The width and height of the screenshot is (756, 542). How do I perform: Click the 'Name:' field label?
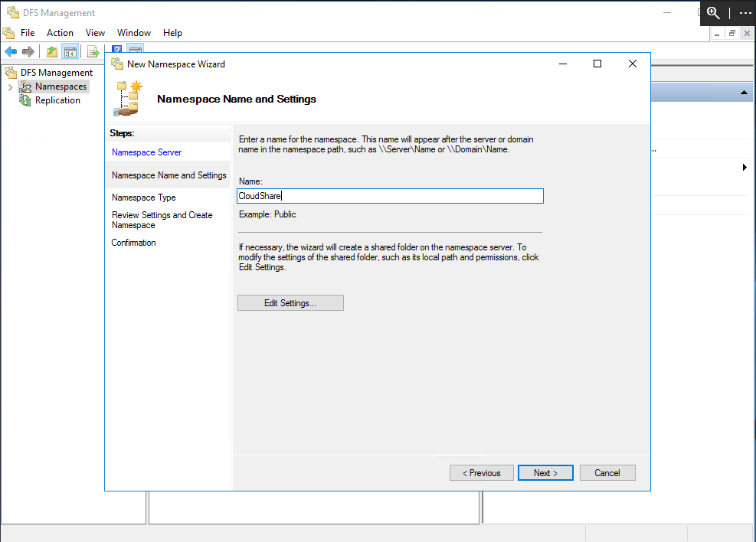point(250,181)
